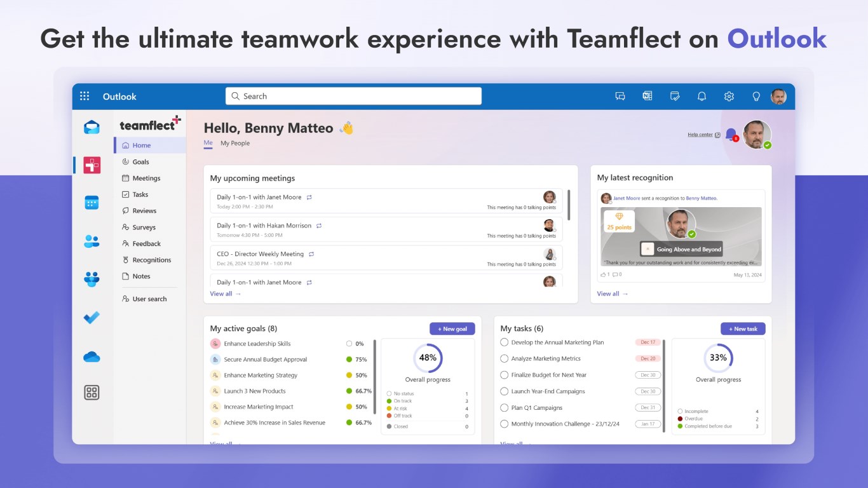Open Benny Matteo's large profile picture
This screenshot has width=868, height=488.
(x=757, y=135)
